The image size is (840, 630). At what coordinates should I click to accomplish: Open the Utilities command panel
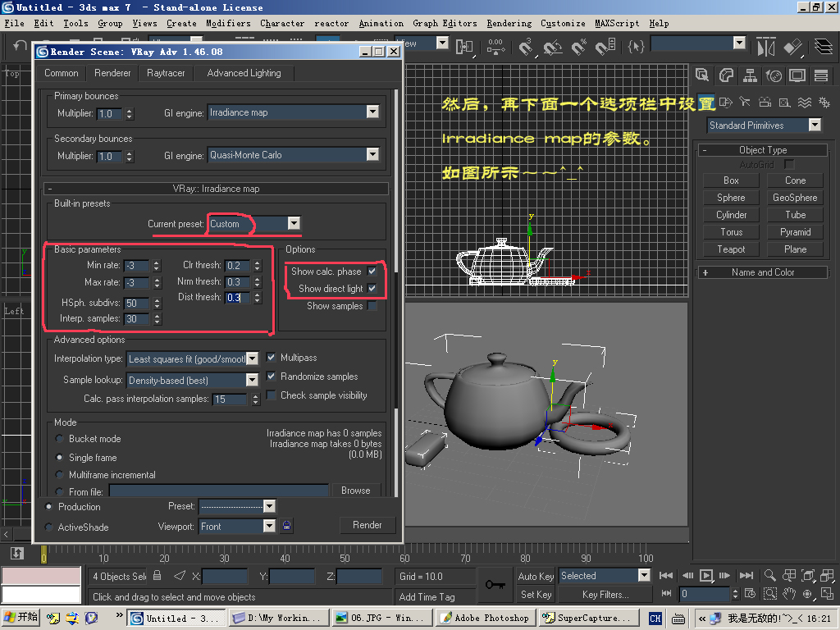[x=821, y=75]
